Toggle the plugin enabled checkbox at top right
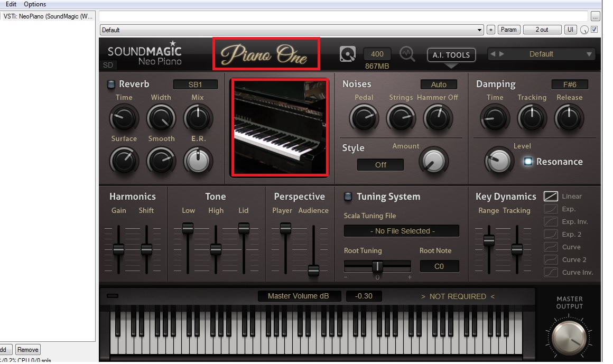The height and width of the screenshot is (364, 613). coord(594,30)
